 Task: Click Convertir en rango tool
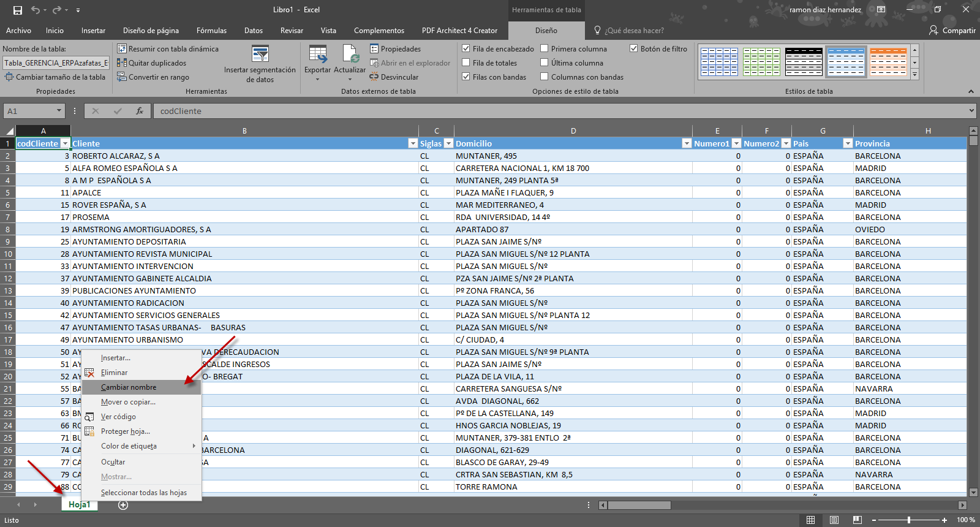tap(153, 77)
